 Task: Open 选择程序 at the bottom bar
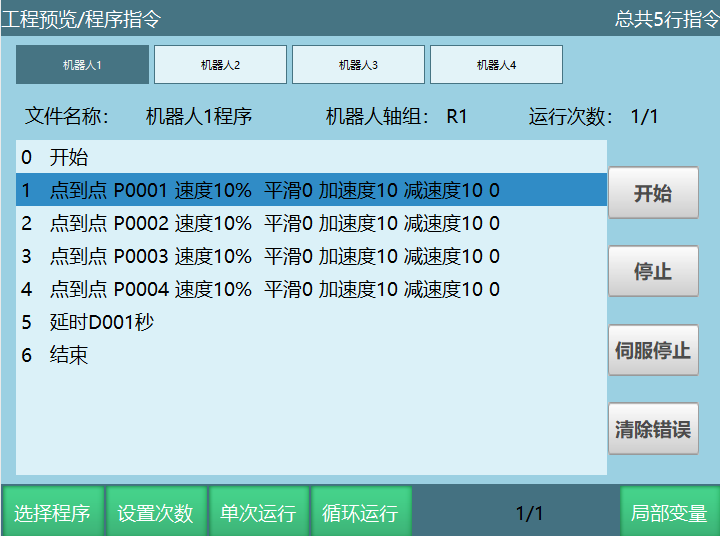pyautogui.click(x=52, y=513)
